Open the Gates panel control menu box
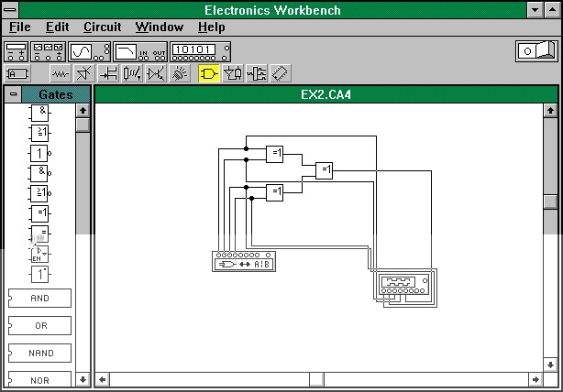The height and width of the screenshot is (392, 563). (x=13, y=94)
